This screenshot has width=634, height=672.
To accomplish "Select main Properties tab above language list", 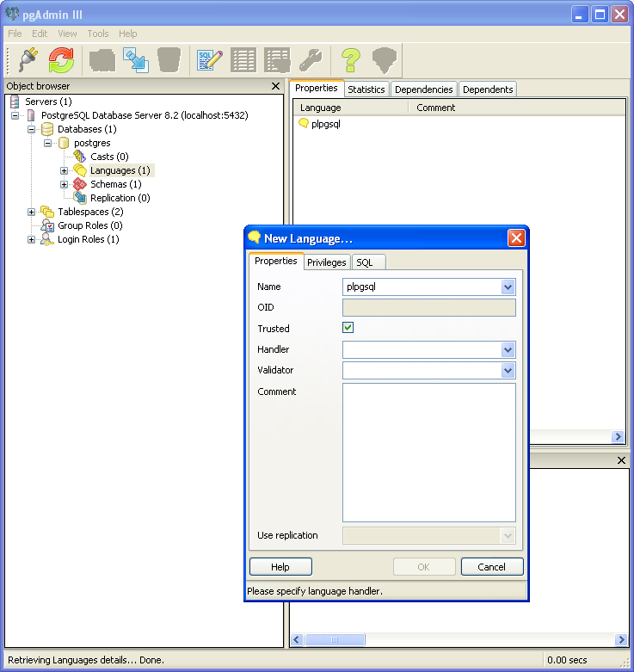I will point(317,88).
